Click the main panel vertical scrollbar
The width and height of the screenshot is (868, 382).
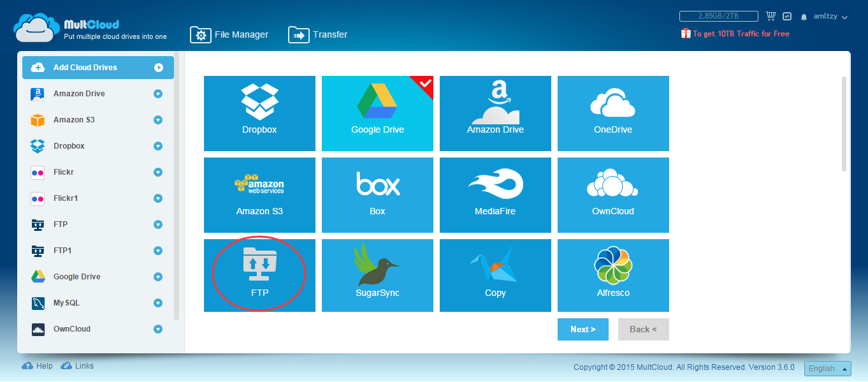(844, 124)
